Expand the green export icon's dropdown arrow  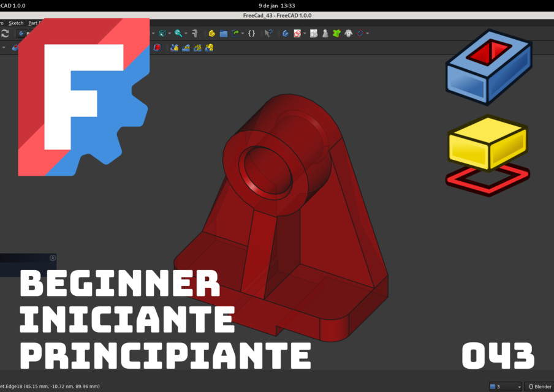click(x=241, y=32)
